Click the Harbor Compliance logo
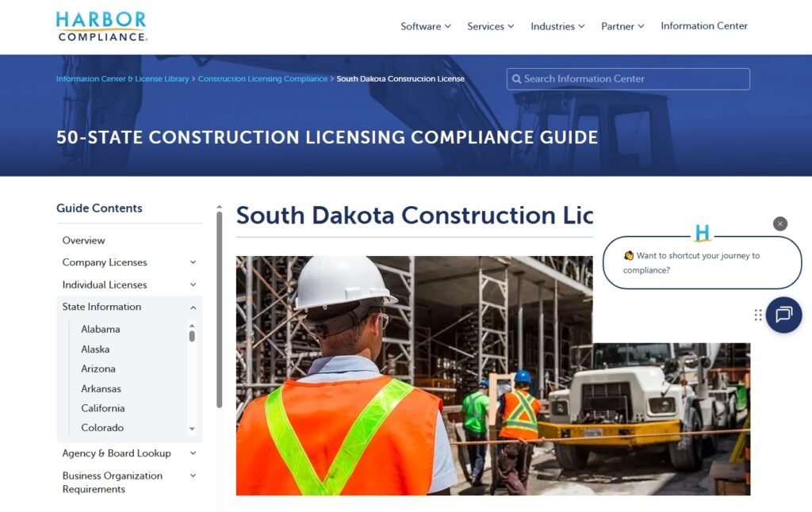 (x=101, y=26)
